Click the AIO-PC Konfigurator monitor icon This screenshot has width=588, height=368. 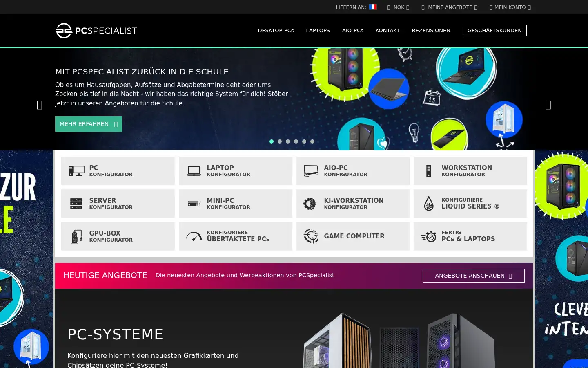pos(311,171)
